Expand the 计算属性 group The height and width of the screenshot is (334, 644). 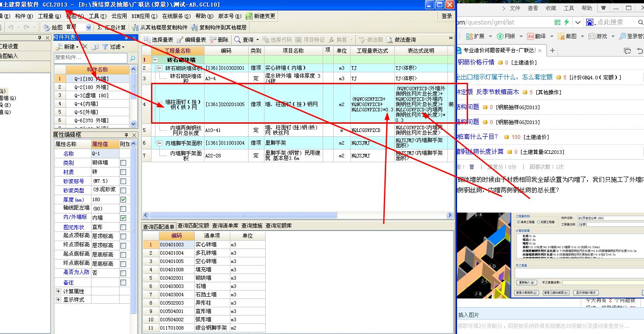58,291
